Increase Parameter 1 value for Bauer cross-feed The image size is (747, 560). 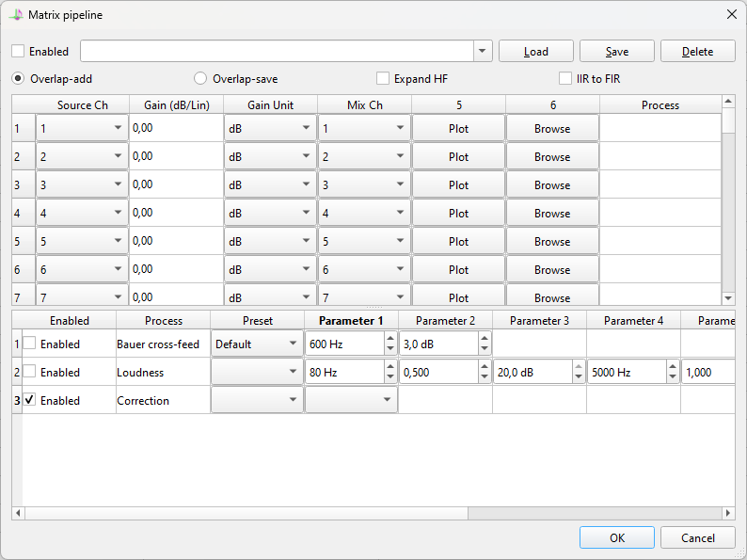(x=390, y=339)
